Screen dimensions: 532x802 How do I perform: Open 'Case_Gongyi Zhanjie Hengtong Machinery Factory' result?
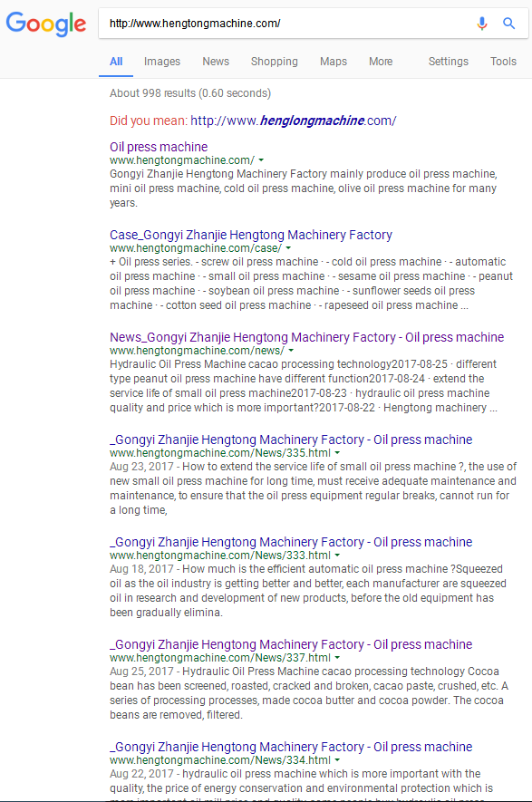(x=251, y=235)
